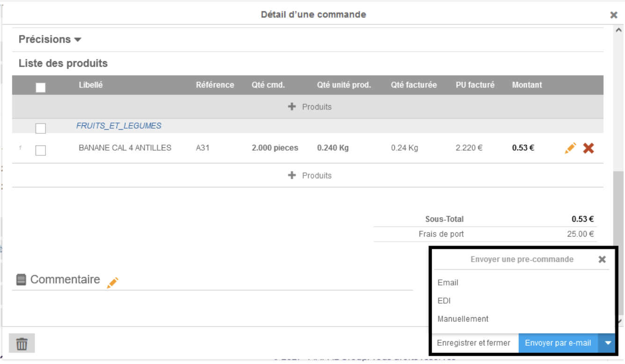Close the Envoyer une pre-commande popup
The image size is (625, 364).
coord(602,259)
